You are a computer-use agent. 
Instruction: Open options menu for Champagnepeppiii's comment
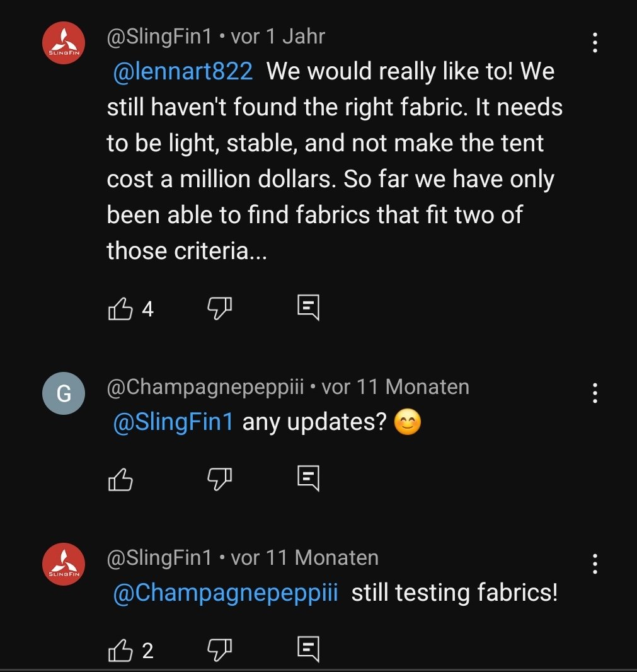[595, 393]
